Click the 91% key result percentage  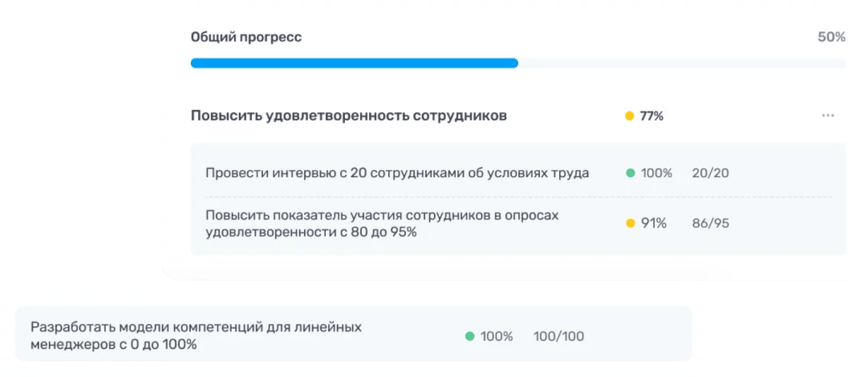coord(654,224)
